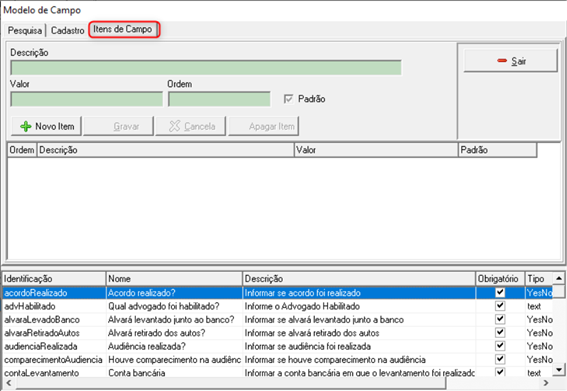Toggle Obrigatório checkbox for acordoRealizado row

500,292
